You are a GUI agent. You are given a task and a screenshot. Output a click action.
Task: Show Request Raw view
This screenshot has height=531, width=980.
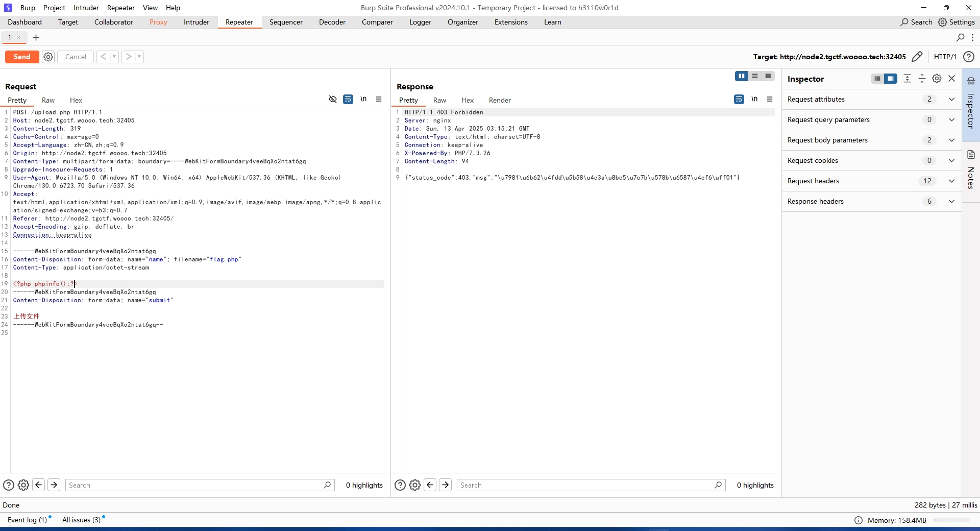(48, 100)
